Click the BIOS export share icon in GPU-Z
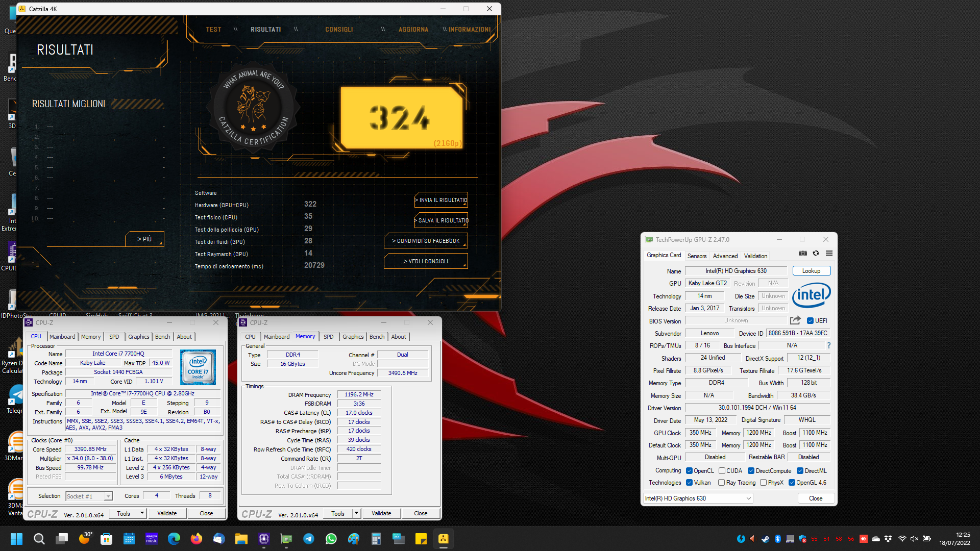980x551 pixels. 795,320
